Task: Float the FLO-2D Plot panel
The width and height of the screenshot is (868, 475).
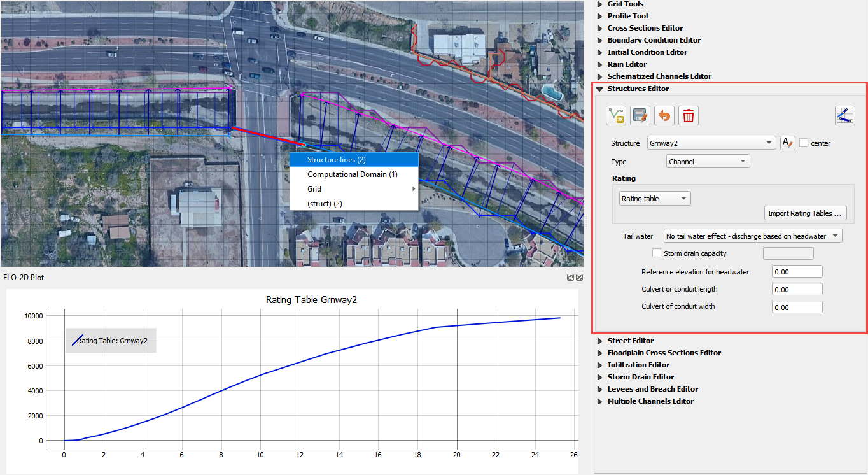Action: point(571,278)
